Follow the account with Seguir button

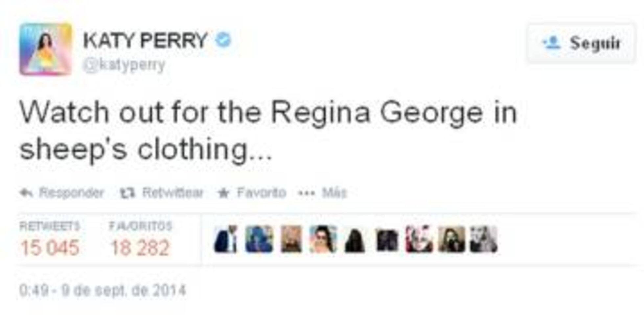581,43
